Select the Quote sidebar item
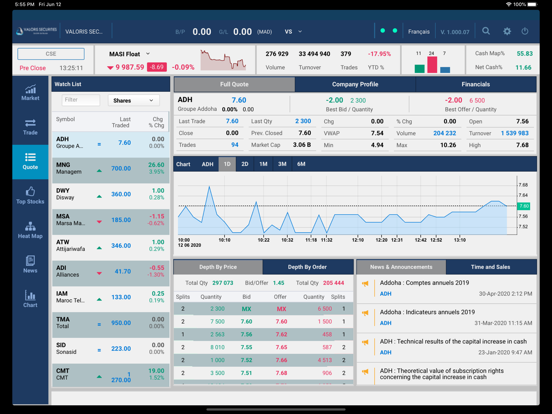Image resolution: width=552 pixels, height=414 pixels. [30, 162]
